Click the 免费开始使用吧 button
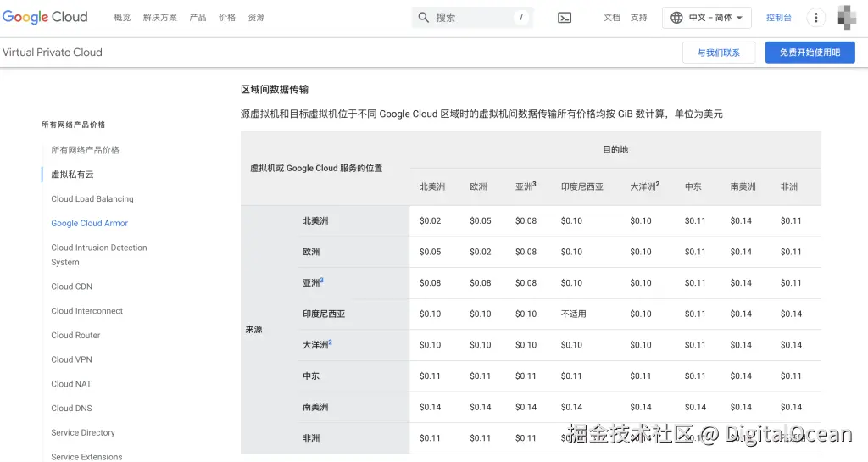The image size is (868, 462). pyautogui.click(x=810, y=53)
